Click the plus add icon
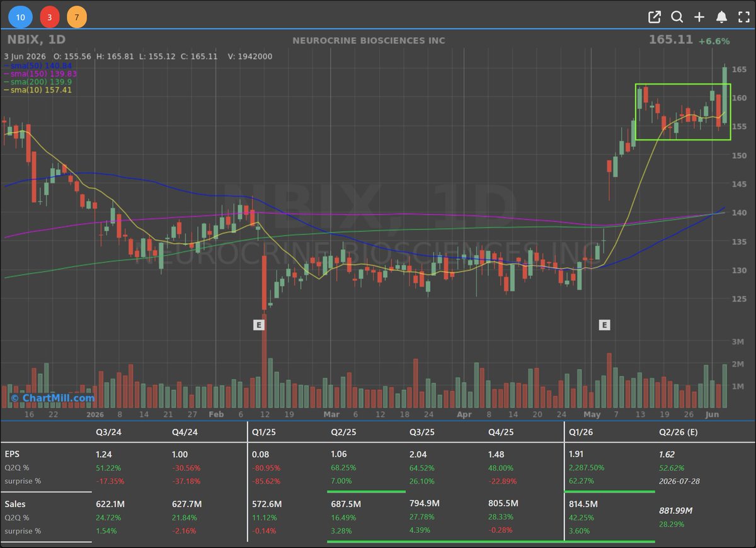 point(699,17)
